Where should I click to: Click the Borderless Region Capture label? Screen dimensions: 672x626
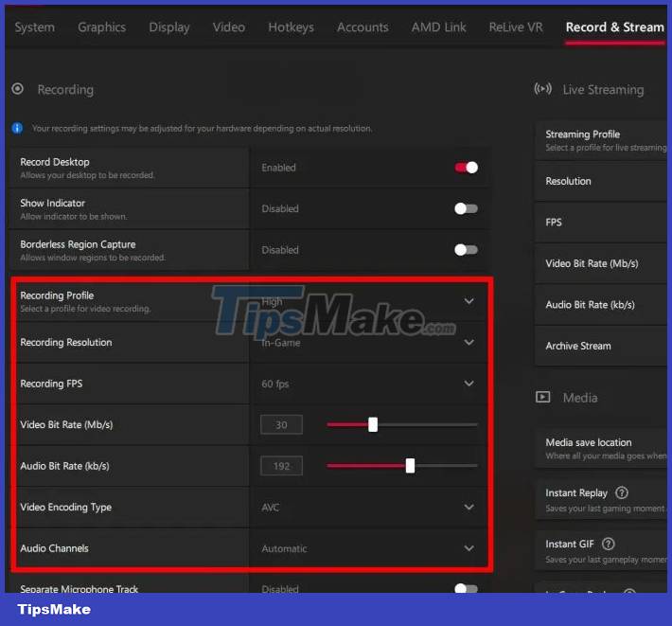[x=78, y=244]
